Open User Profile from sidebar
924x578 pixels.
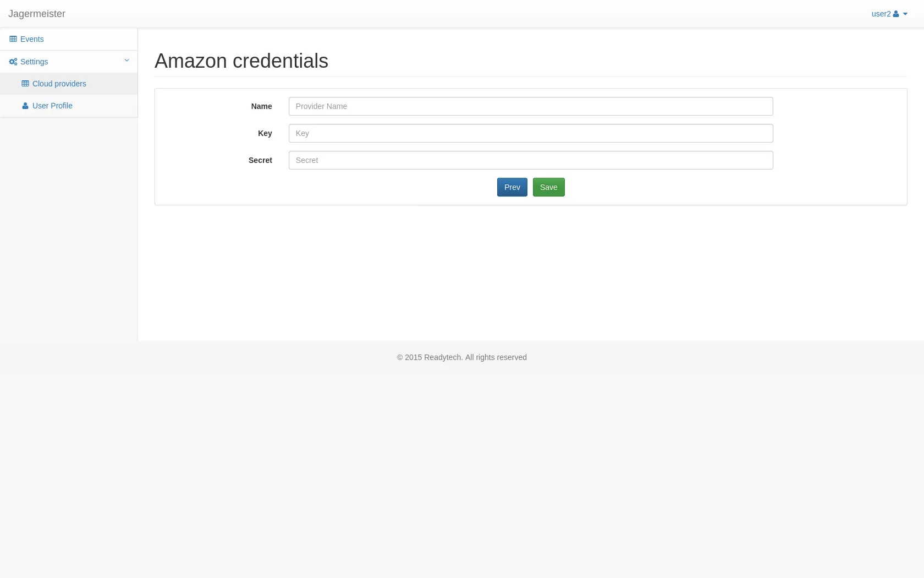(x=52, y=106)
